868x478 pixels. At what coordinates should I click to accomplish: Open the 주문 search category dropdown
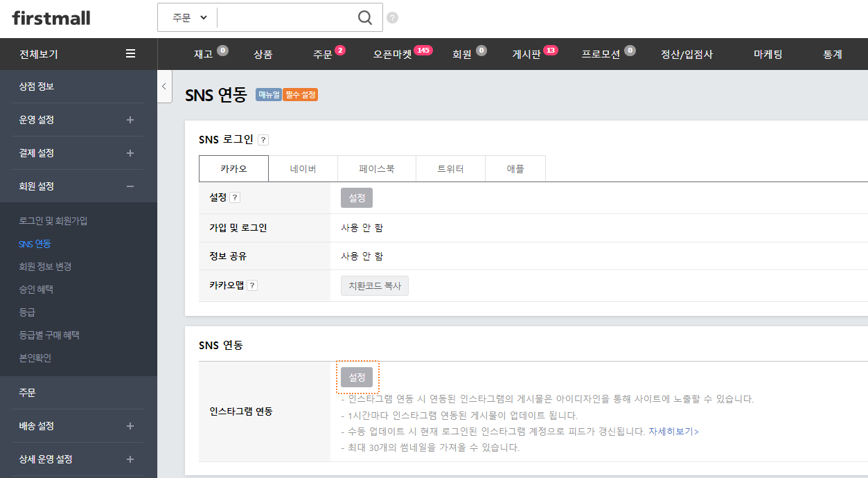tap(189, 18)
